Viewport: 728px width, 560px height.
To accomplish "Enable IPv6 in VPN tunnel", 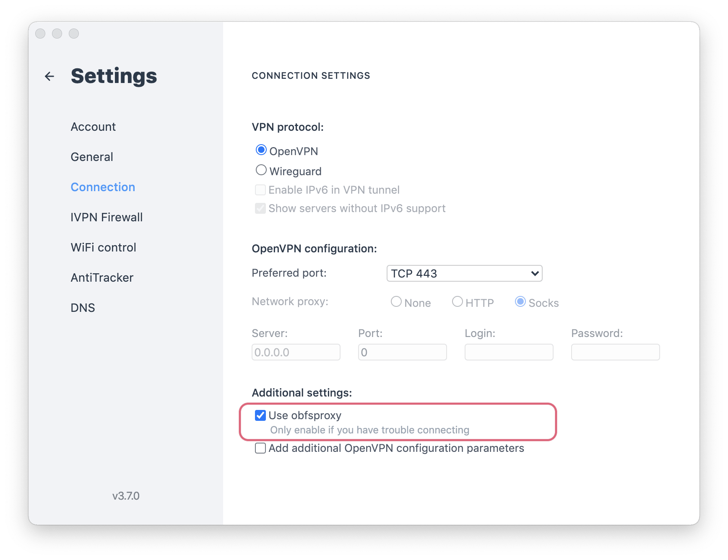I will 260,189.
